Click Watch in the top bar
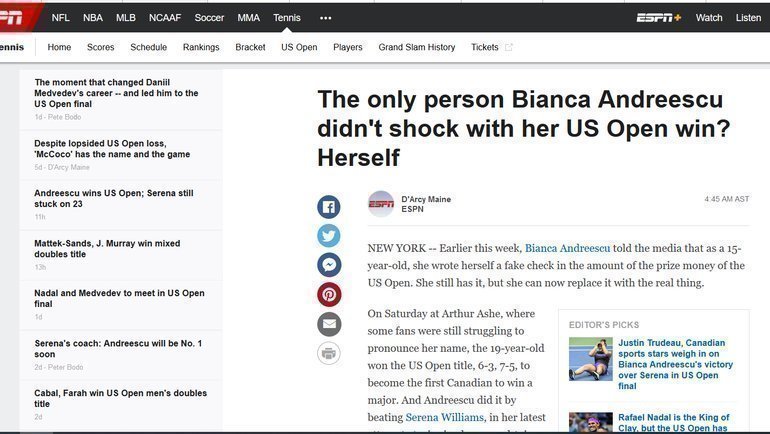The image size is (770, 434). point(709,18)
